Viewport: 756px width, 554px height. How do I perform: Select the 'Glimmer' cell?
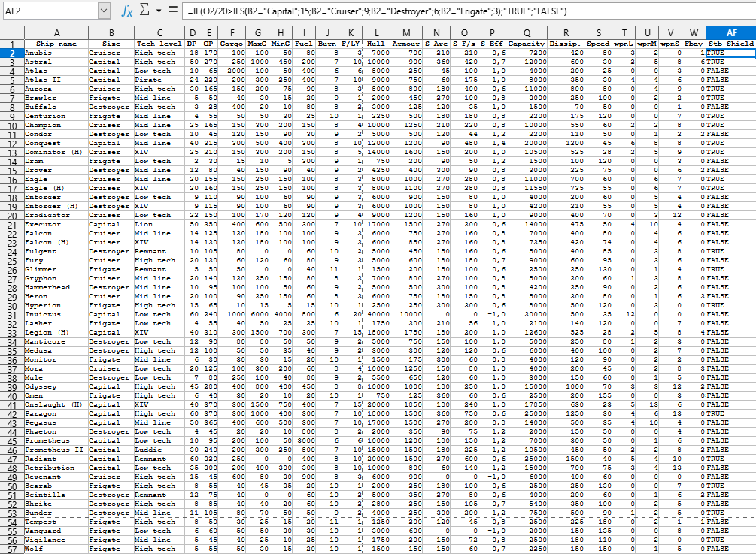[56, 269]
